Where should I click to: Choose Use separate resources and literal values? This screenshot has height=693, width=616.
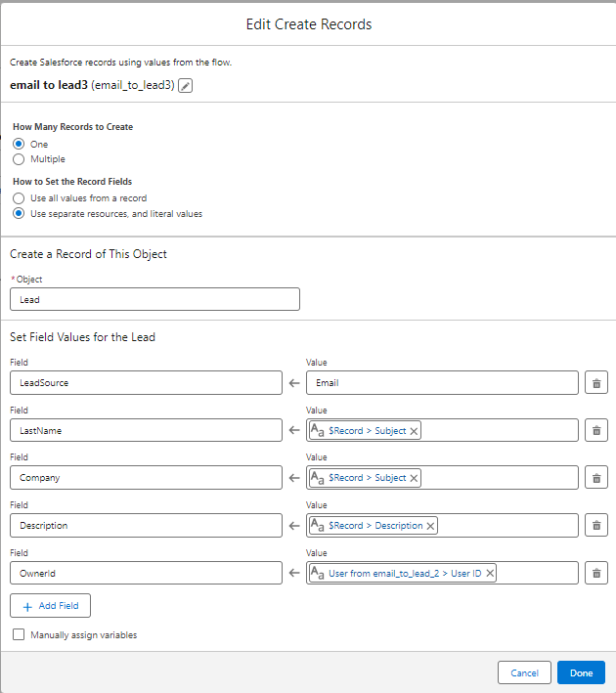pyautogui.click(x=19, y=213)
